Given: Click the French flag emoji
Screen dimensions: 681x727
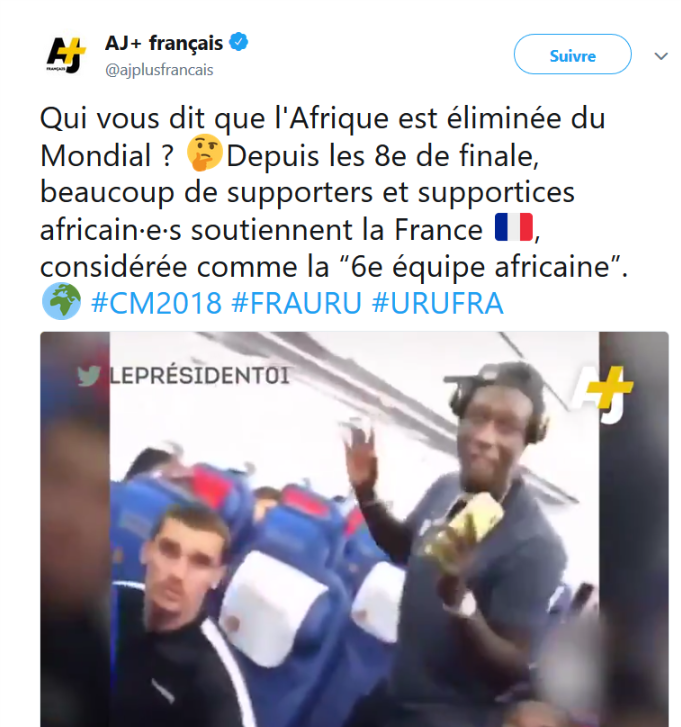Looking at the screenshot, I should pyautogui.click(x=514, y=227).
